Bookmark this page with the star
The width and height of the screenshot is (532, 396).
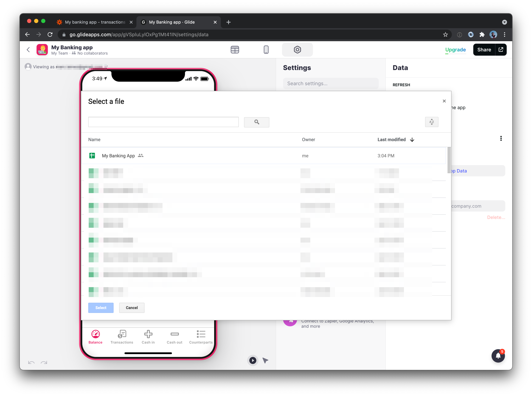click(445, 34)
